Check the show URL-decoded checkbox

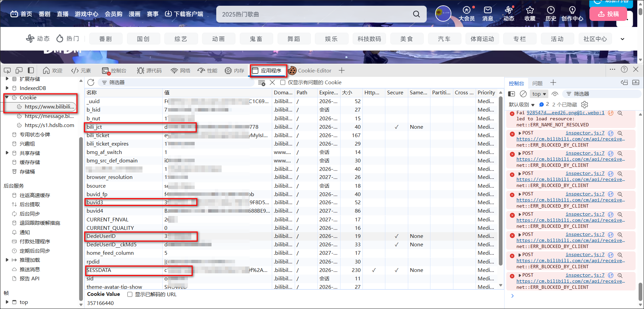point(130,295)
